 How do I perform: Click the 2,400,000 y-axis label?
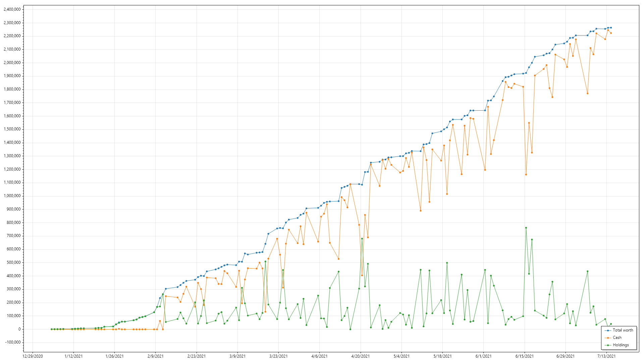12,9
